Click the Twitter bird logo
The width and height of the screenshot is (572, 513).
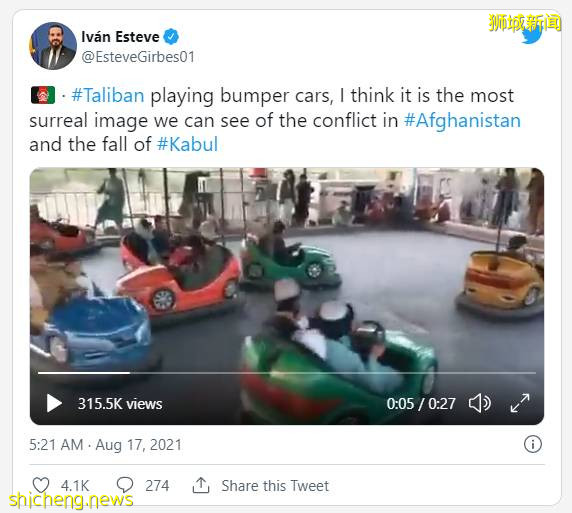(532, 34)
